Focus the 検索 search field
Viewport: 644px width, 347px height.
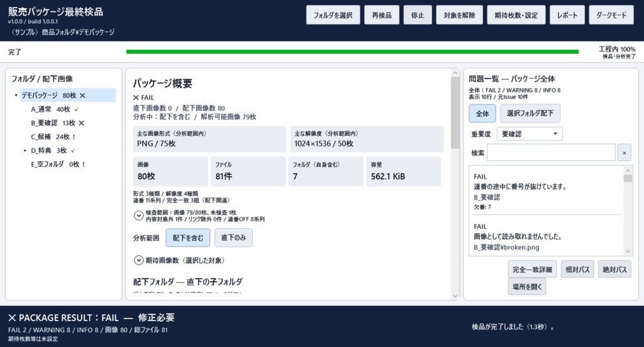click(x=551, y=153)
